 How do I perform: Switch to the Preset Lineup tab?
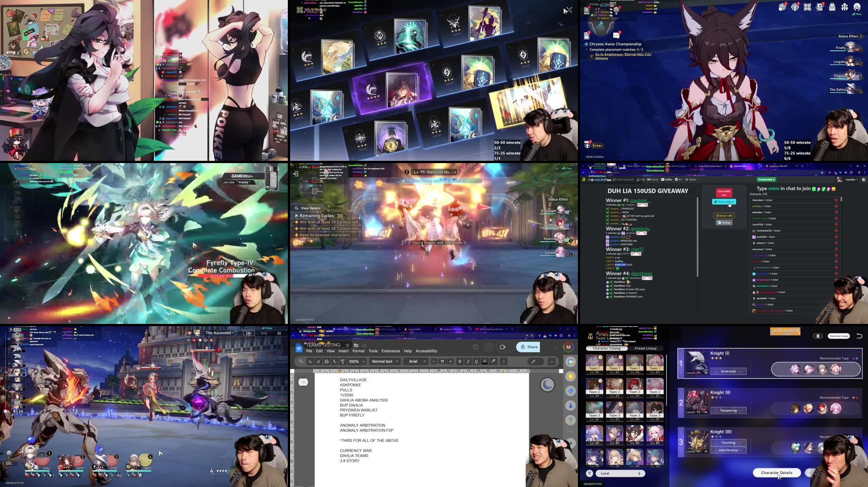pyautogui.click(x=646, y=348)
